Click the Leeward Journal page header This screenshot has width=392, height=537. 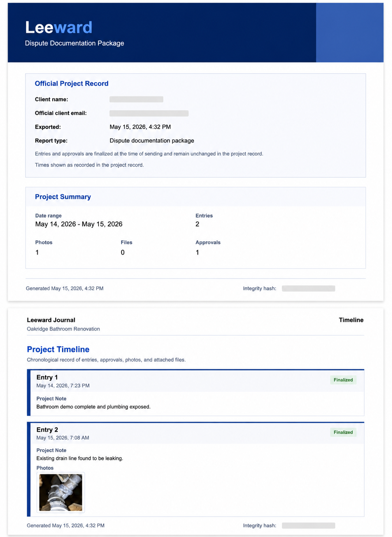click(51, 320)
